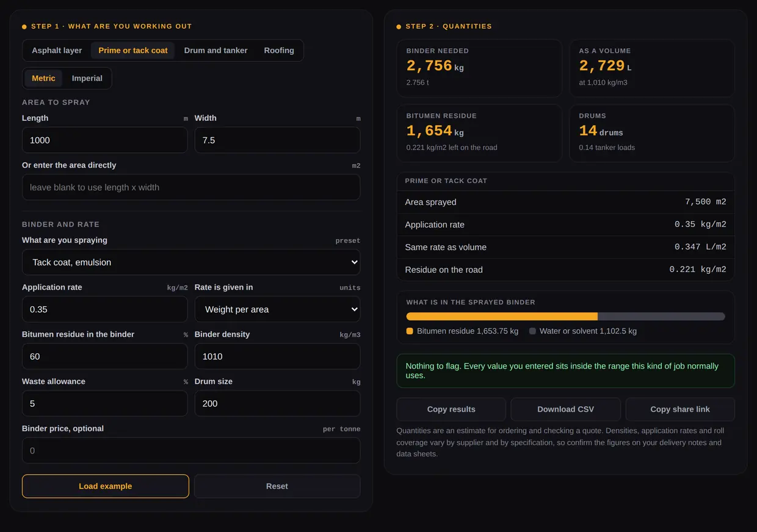Click the orange Bitumen residue legend swatch
757x532 pixels.
tap(410, 331)
